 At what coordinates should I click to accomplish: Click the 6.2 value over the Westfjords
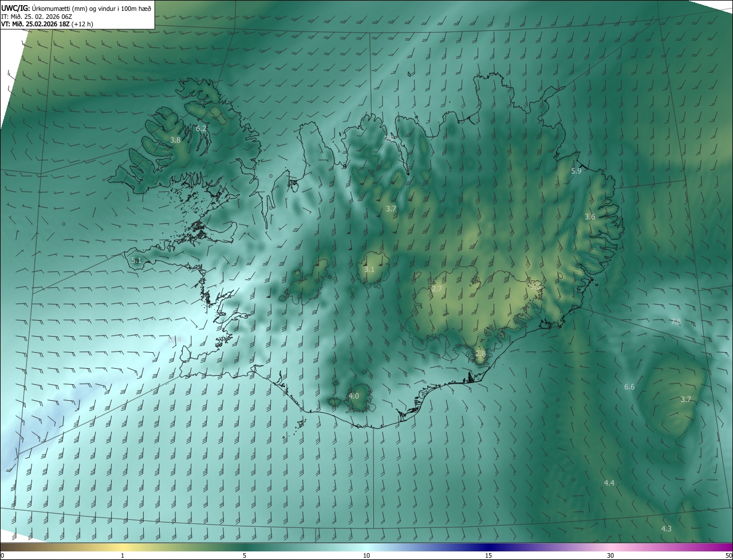coord(201,128)
